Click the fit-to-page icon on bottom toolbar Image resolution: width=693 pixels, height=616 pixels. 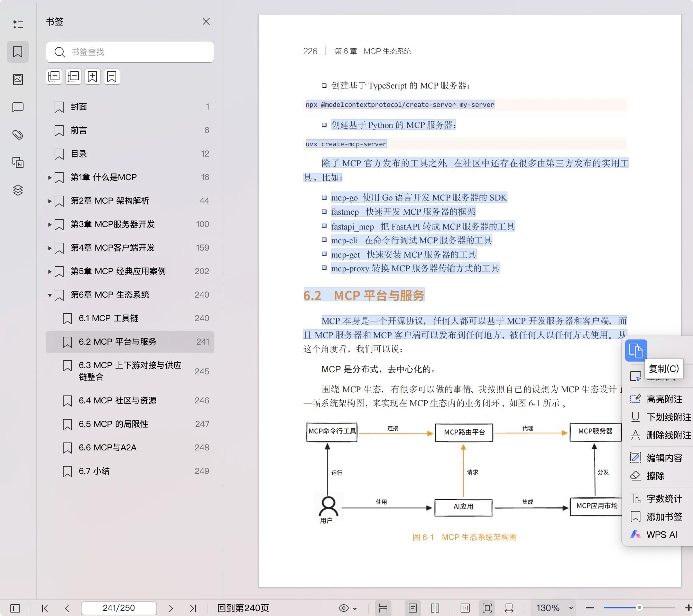click(x=487, y=608)
